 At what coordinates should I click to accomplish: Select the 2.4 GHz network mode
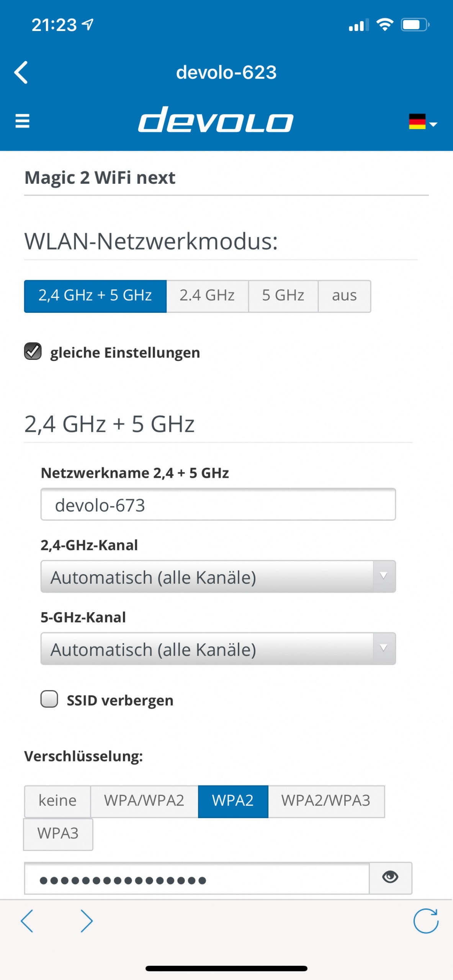coord(207,296)
